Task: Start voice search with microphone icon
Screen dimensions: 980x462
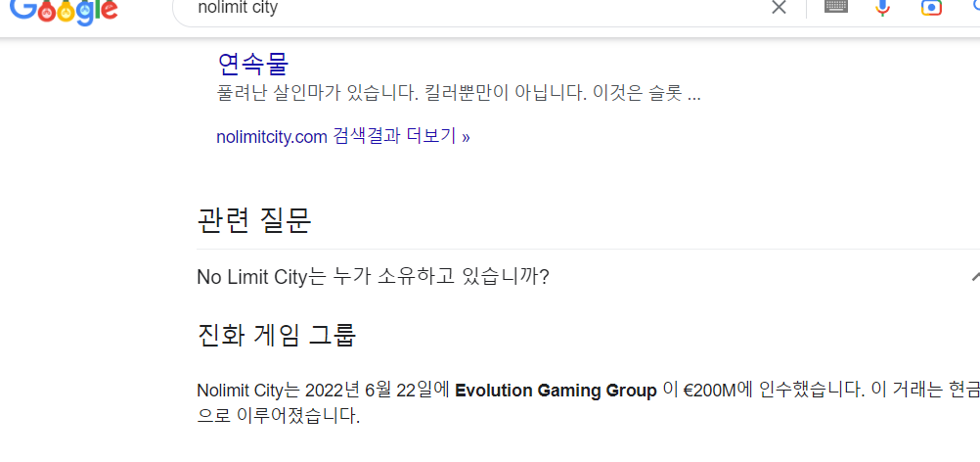Action: 882,7
